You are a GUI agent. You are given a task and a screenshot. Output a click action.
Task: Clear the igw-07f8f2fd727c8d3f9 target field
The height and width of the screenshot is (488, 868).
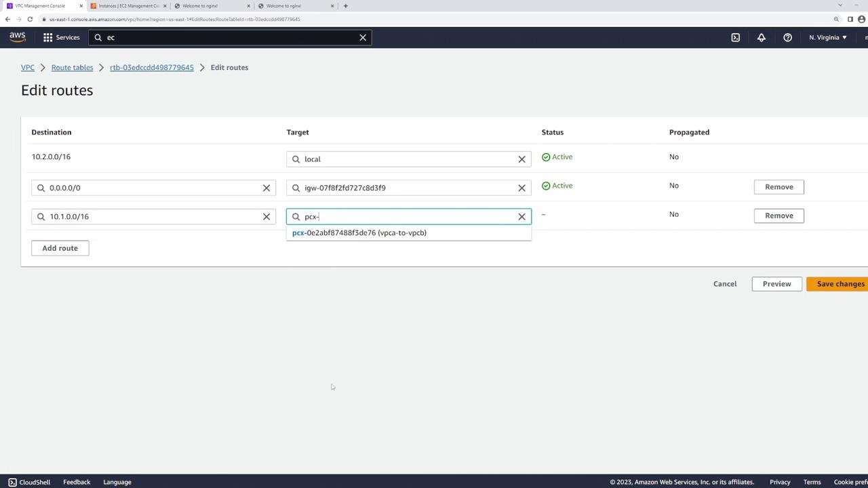521,188
